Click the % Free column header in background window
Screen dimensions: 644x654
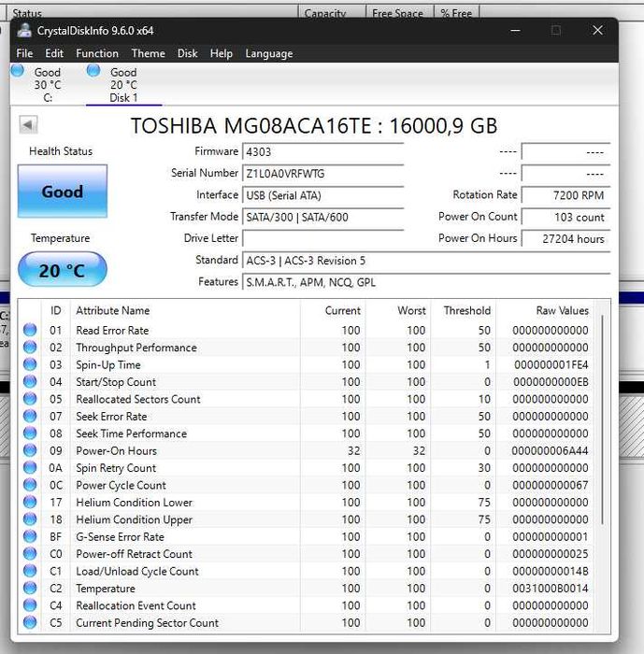(457, 12)
